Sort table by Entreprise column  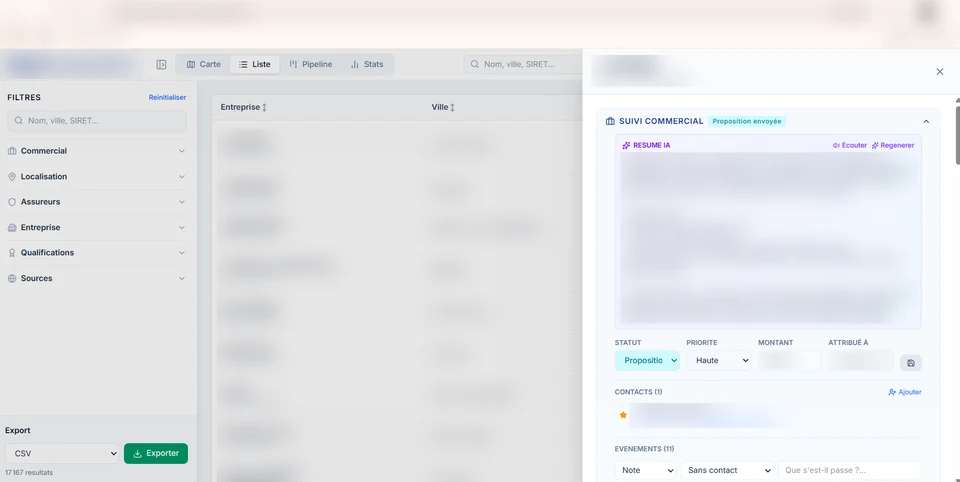pos(244,107)
